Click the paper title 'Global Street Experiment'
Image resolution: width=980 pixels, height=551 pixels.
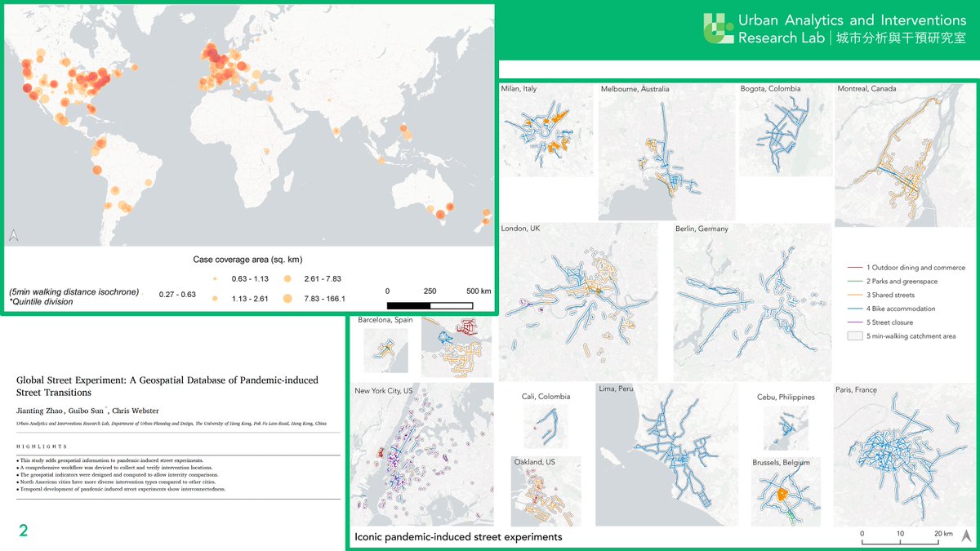167,386
